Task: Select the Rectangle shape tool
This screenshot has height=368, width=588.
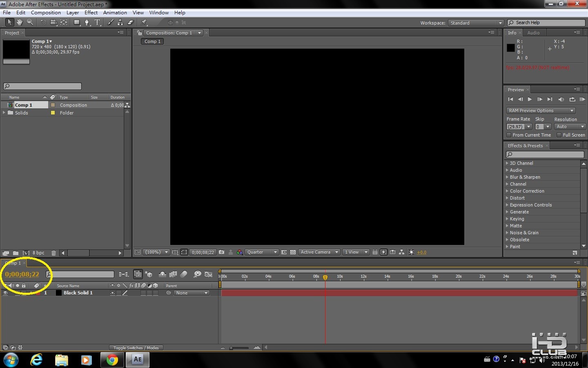Action: [x=77, y=22]
